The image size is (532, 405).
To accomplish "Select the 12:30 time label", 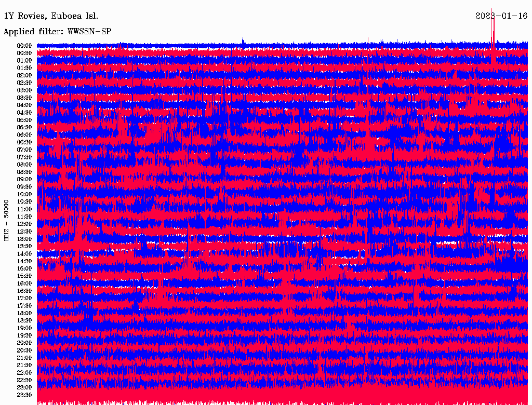I will [x=24, y=232].
